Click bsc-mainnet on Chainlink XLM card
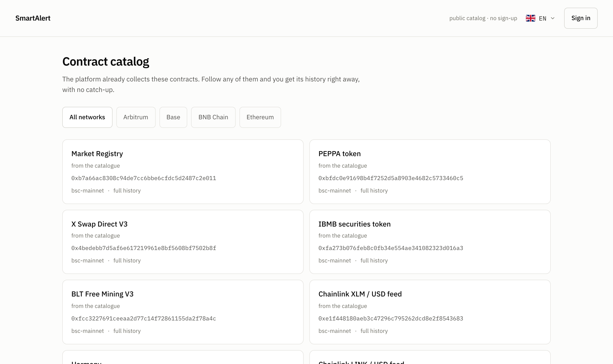 (x=335, y=331)
